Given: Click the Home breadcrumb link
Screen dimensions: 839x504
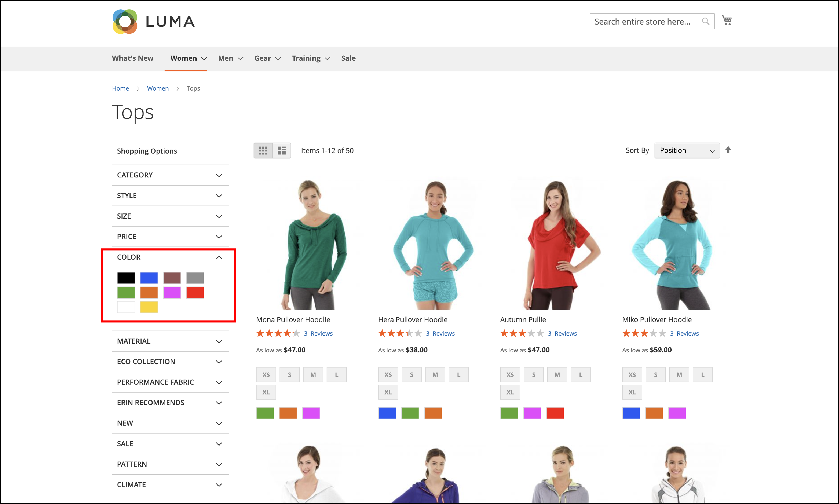Looking at the screenshot, I should pos(121,88).
